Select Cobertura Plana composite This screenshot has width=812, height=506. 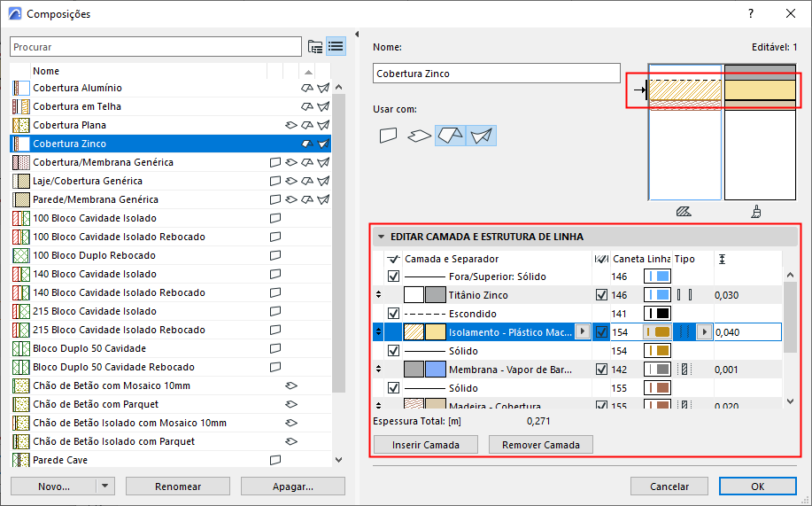pos(170,125)
